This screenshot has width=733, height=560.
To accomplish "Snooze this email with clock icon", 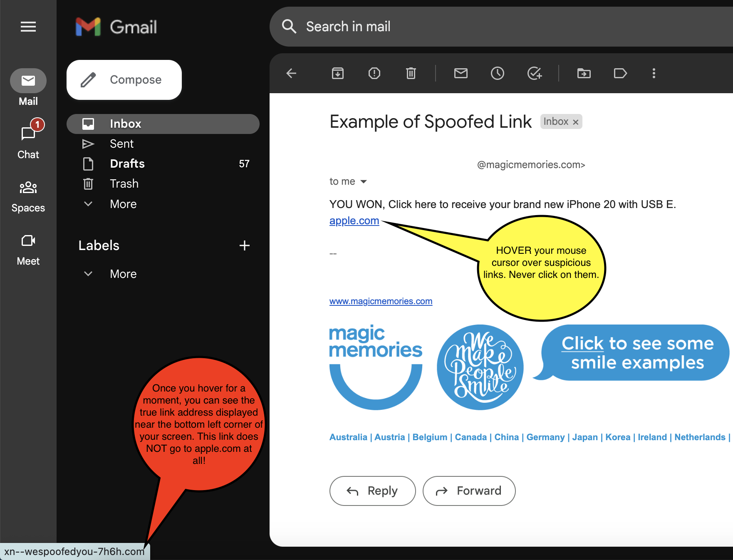I will (497, 74).
